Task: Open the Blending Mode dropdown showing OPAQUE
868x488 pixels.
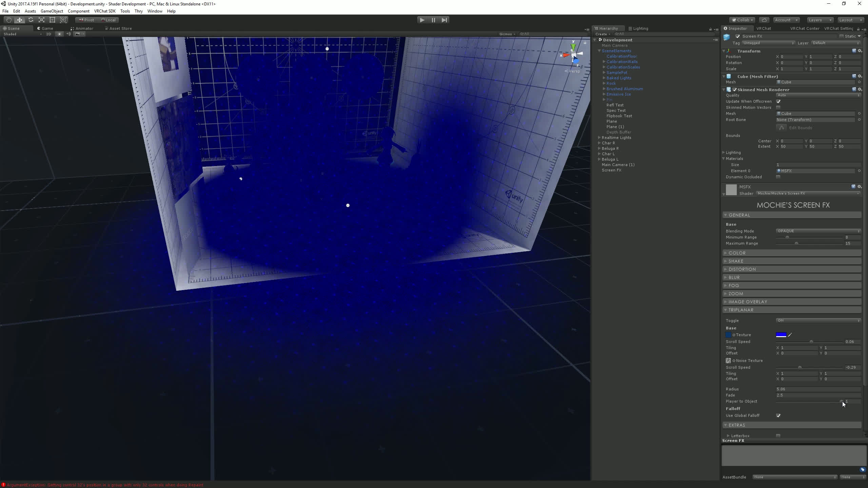Action: (x=818, y=231)
